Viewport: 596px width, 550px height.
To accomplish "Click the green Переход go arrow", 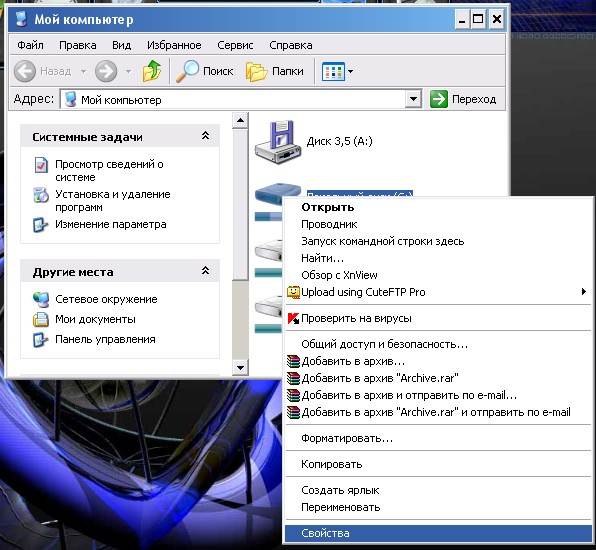I will point(439,100).
